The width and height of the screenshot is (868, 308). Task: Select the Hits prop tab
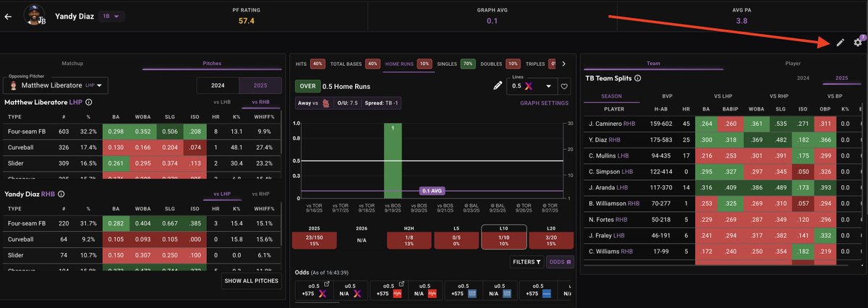tap(310, 64)
